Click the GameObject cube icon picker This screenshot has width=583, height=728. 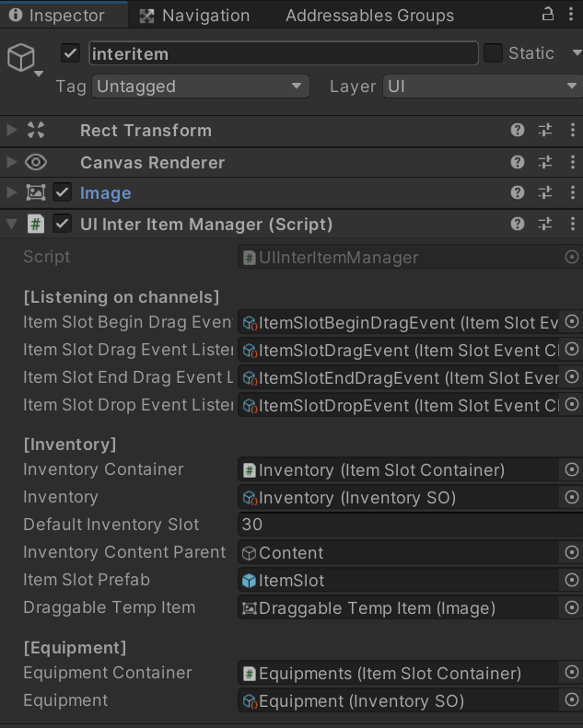(x=24, y=60)
